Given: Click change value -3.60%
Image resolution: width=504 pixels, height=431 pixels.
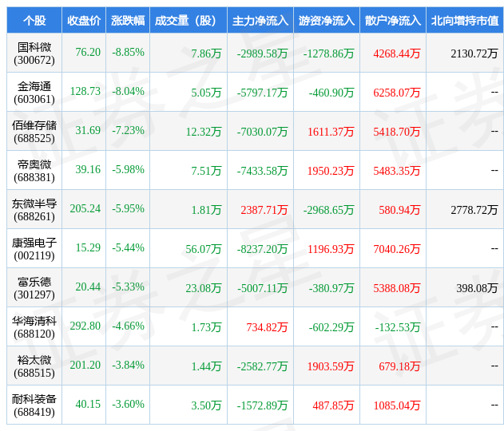Looking at the screenshot, I should (x=128, y=404).
